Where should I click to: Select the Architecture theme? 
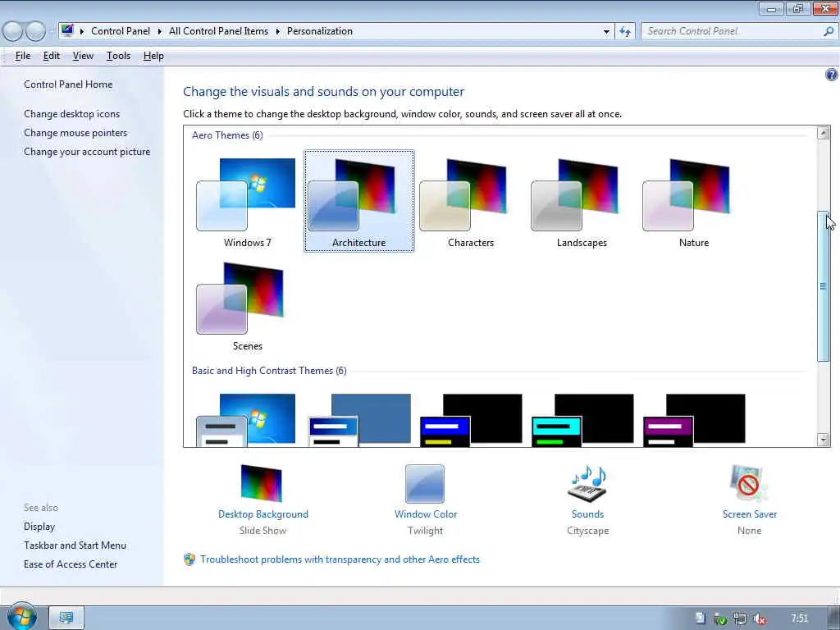click(x=359, y=202)
